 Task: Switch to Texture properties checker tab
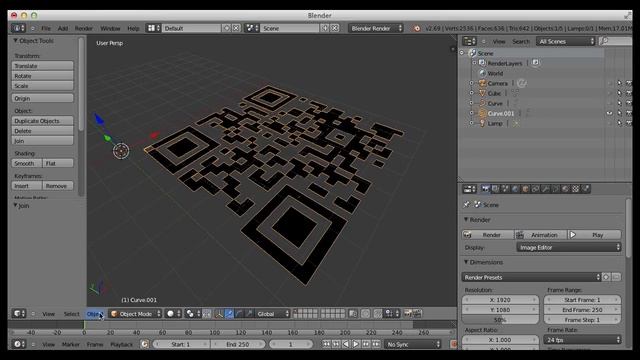[x=575, y=189]
